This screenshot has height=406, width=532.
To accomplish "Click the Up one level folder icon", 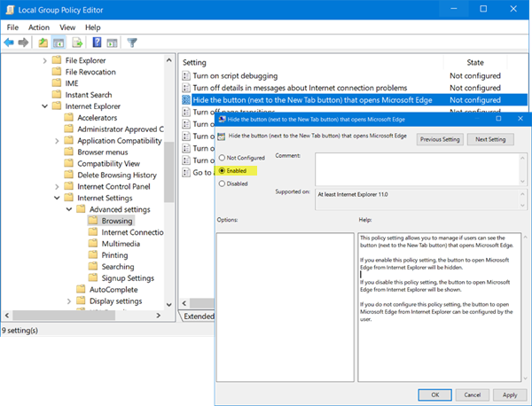I will coord(43,43).
